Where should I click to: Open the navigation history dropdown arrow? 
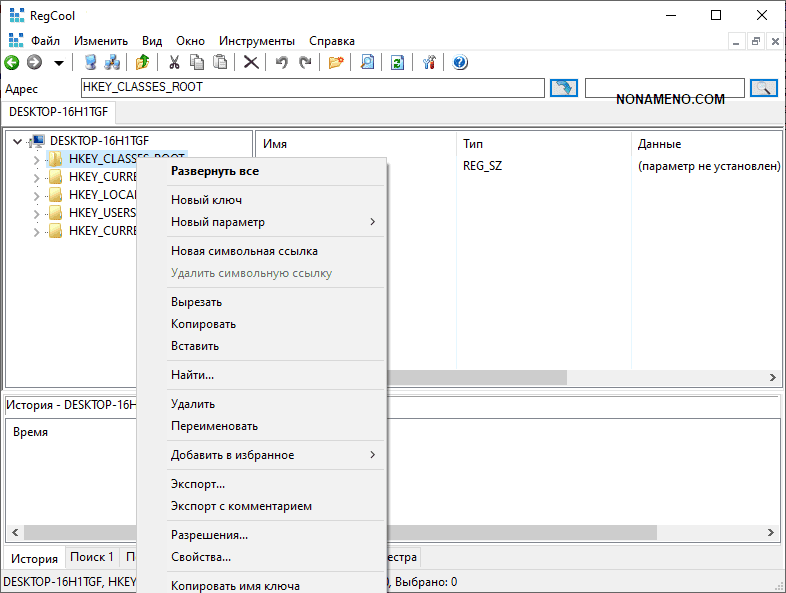59,62
